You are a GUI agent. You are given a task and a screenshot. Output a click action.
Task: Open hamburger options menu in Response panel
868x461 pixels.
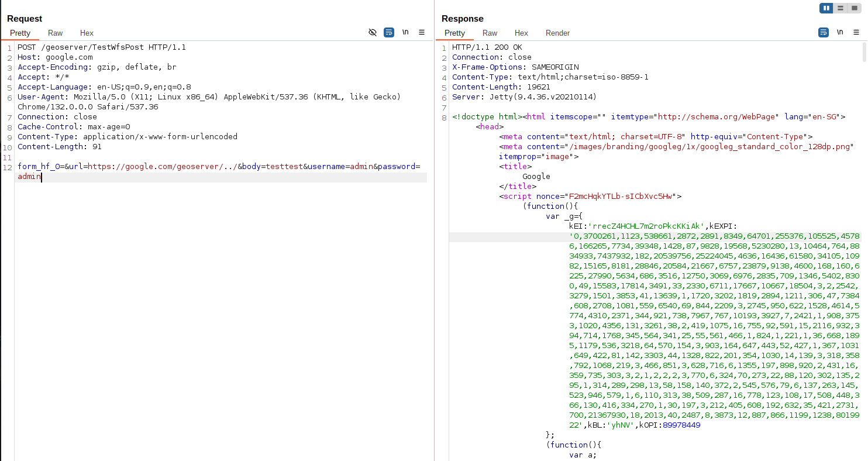tap(856, 33)
